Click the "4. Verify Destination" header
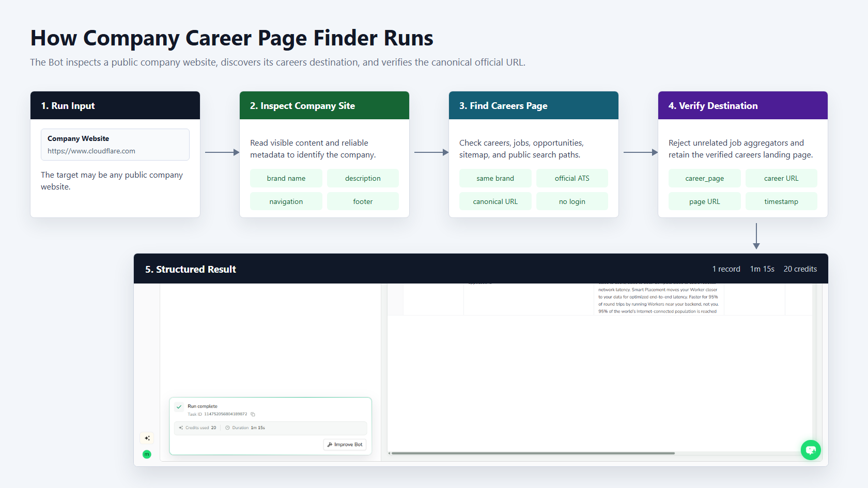Image resolution: width=868 pixels, height=488 pixels. tap(743, 105)
